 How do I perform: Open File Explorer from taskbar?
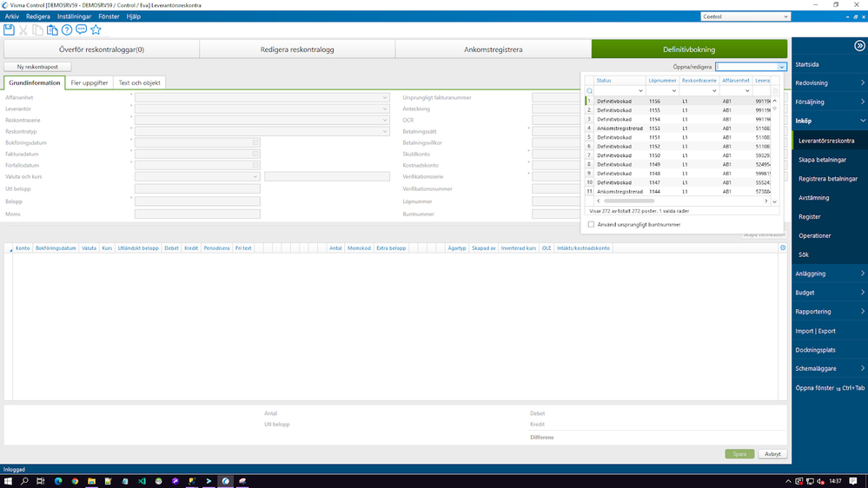coord(91,481)
